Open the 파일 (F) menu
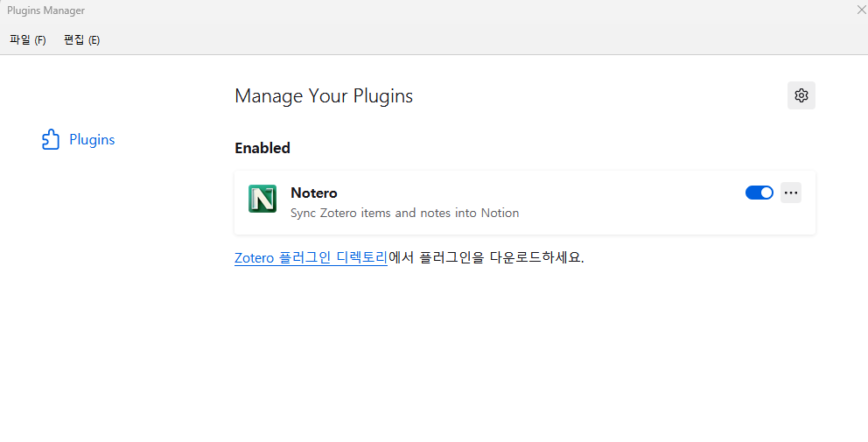This screenshot has width=868, height=442. point(28,40)
